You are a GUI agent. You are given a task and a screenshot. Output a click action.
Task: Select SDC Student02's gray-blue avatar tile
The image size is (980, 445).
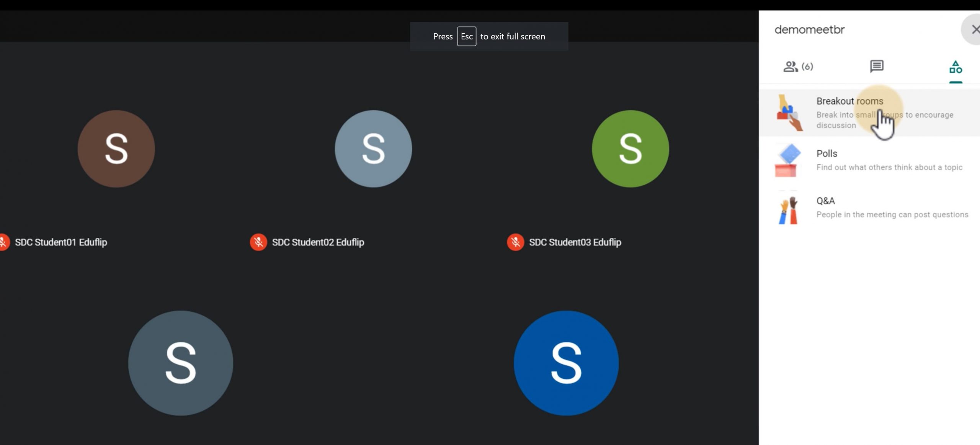(x=373, y=149)
